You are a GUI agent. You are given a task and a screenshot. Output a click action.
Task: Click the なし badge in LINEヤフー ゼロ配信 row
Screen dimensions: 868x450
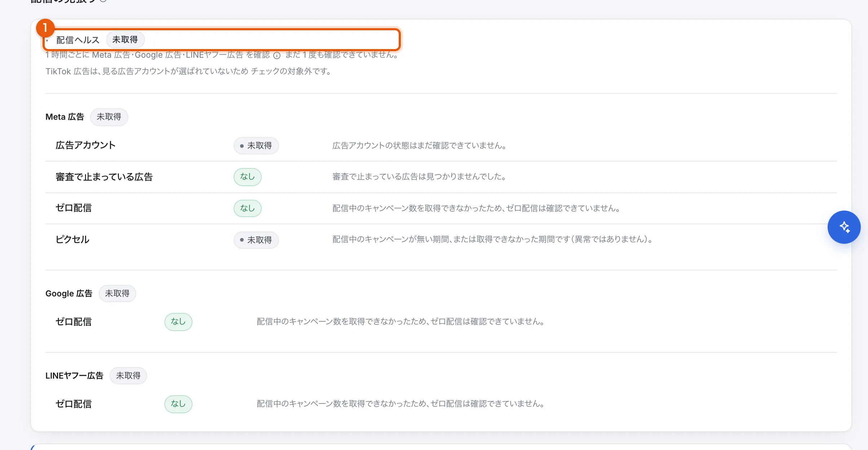178,404
